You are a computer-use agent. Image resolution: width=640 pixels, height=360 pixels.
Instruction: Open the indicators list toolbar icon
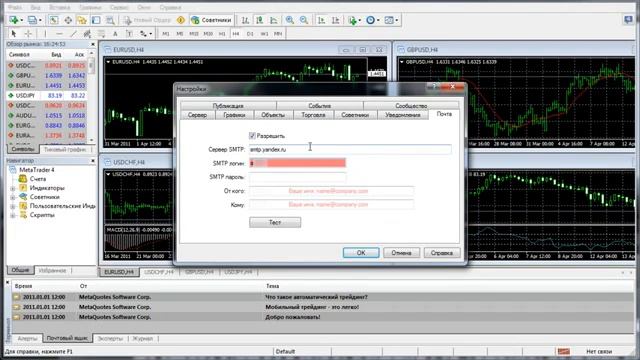pos(352,20)
